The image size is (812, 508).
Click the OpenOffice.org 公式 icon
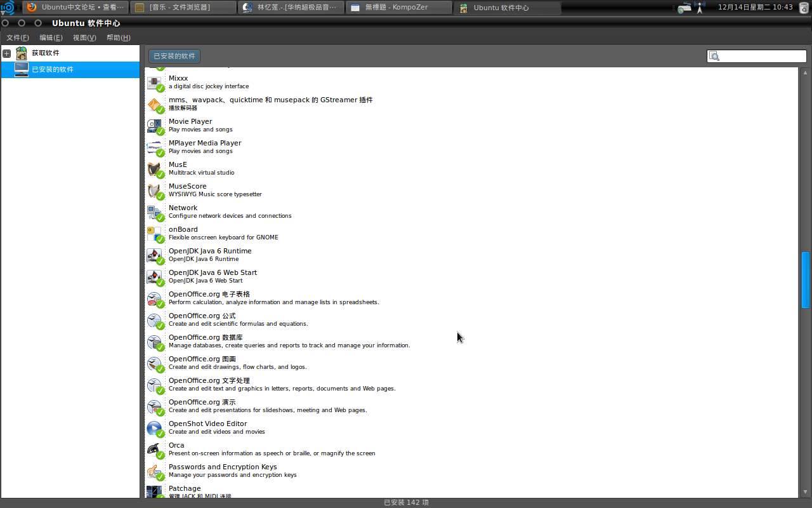(155, 320)
